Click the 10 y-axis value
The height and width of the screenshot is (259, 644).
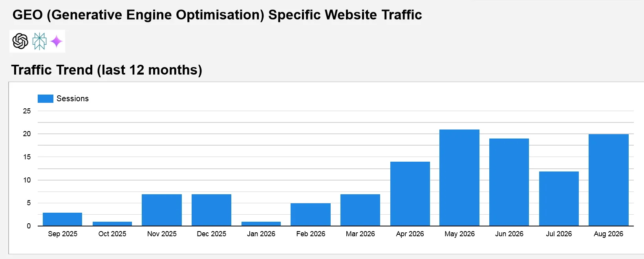tap(27, 180)
